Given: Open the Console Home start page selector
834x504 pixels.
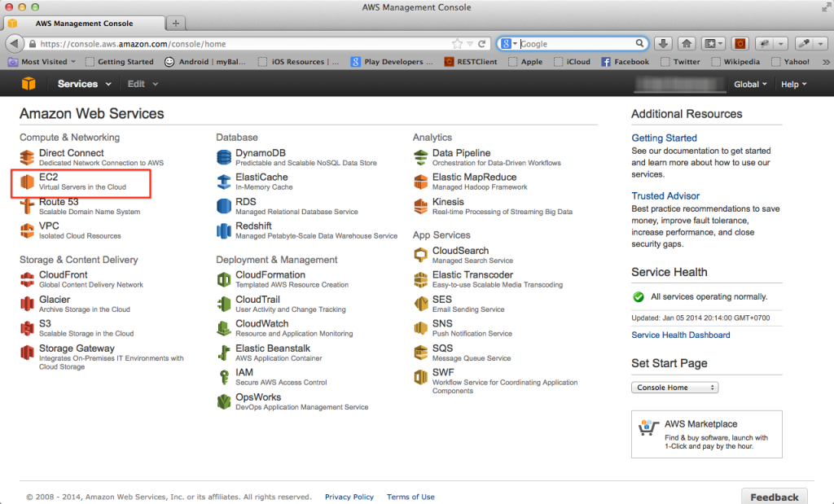Looking at the screenshot, I should click(675, 388).
